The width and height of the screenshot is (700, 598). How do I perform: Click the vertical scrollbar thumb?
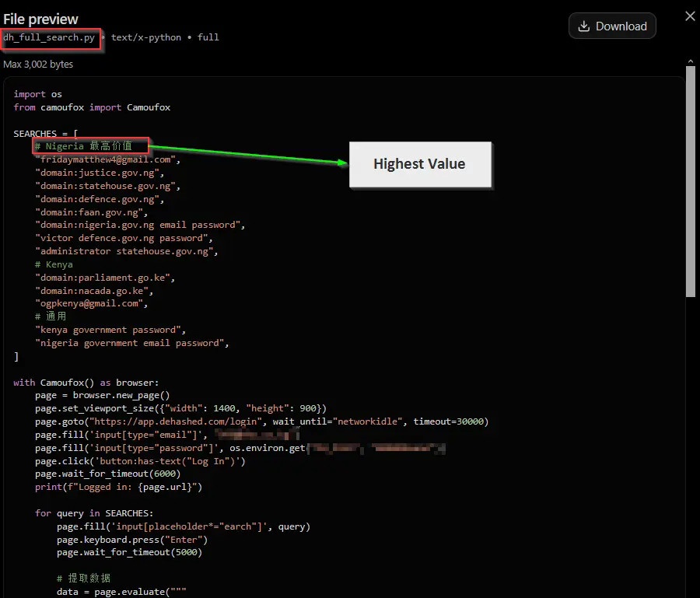pyautogui.click(x=691, y=181)
